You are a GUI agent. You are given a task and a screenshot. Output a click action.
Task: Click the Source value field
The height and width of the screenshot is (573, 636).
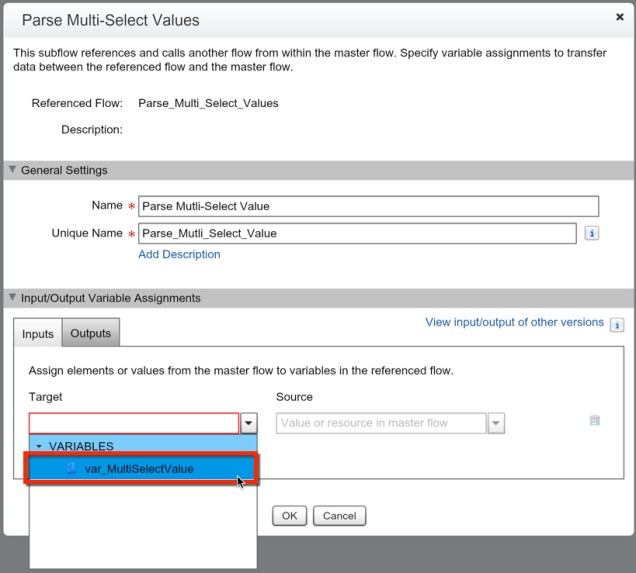[381, 423]
